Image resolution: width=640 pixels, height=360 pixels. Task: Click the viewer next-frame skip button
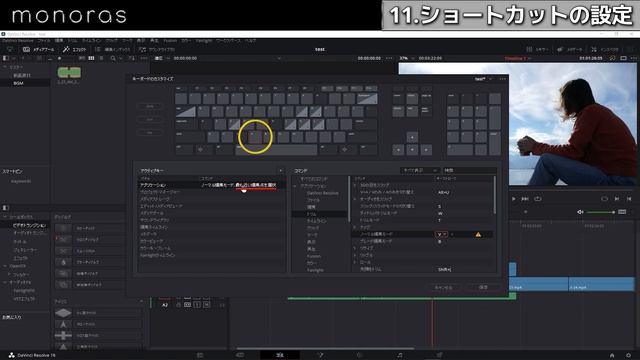tap(525, 199)
